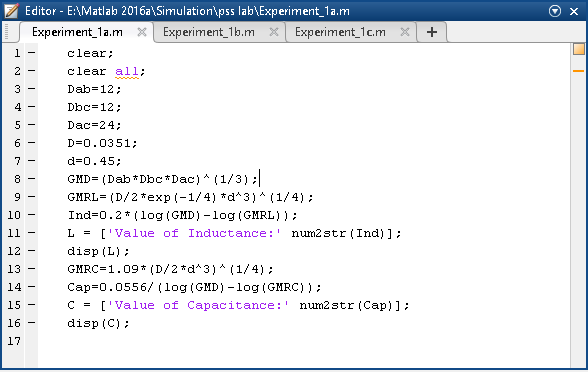
Task: Click the GMRL formula on line 9
Action: click(x=190, y=197)
